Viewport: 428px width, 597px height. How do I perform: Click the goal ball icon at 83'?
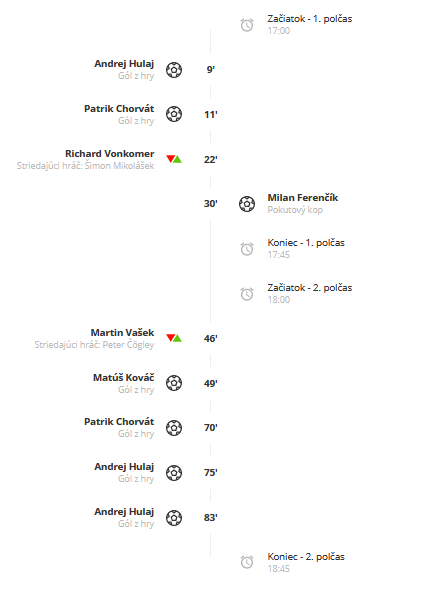tap(174, 518)
